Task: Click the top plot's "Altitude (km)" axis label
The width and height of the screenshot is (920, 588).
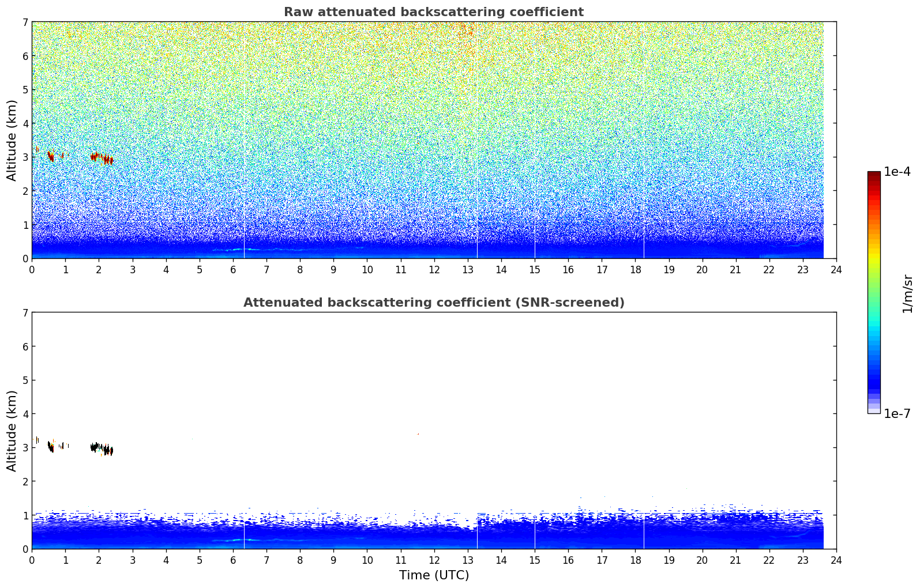Action: (x=12, y=140)
